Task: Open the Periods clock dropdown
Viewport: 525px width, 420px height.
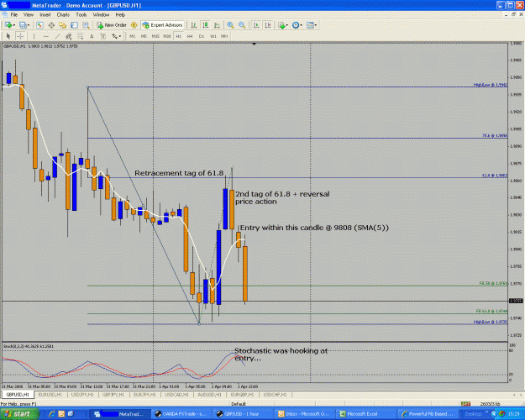Action: click(297, 25)
